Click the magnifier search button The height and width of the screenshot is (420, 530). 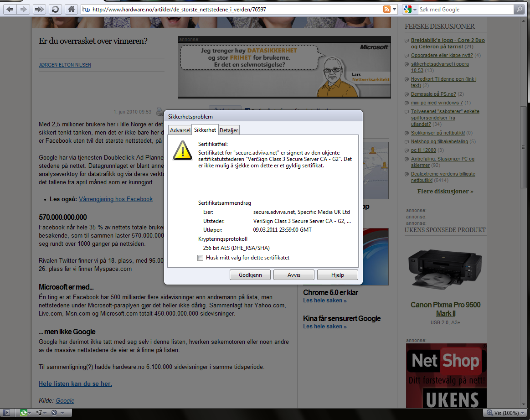pyautogui.click(x=519, y=10)
